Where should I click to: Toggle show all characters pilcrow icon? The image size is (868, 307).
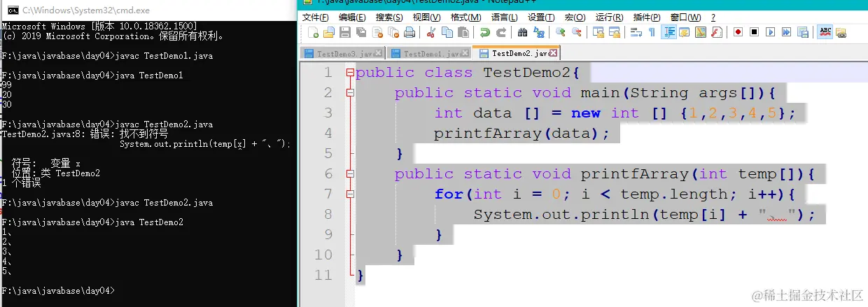[652, 32]
